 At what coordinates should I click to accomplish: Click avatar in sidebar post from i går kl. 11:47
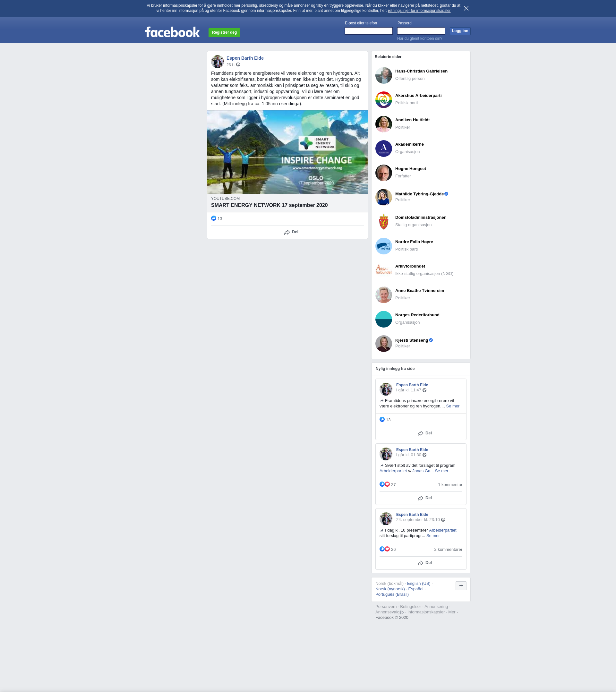pos(386,389)
